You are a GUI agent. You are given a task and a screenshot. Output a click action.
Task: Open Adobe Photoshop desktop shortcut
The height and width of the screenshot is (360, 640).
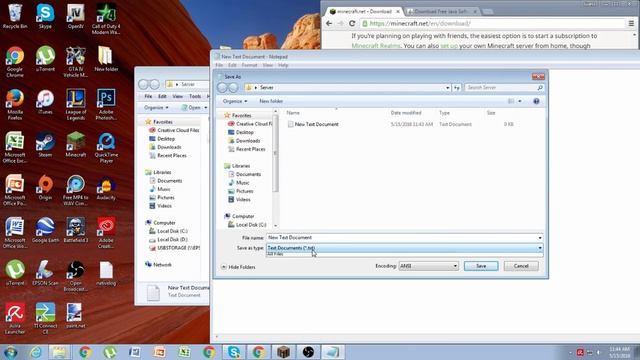(x=106, y=105)
